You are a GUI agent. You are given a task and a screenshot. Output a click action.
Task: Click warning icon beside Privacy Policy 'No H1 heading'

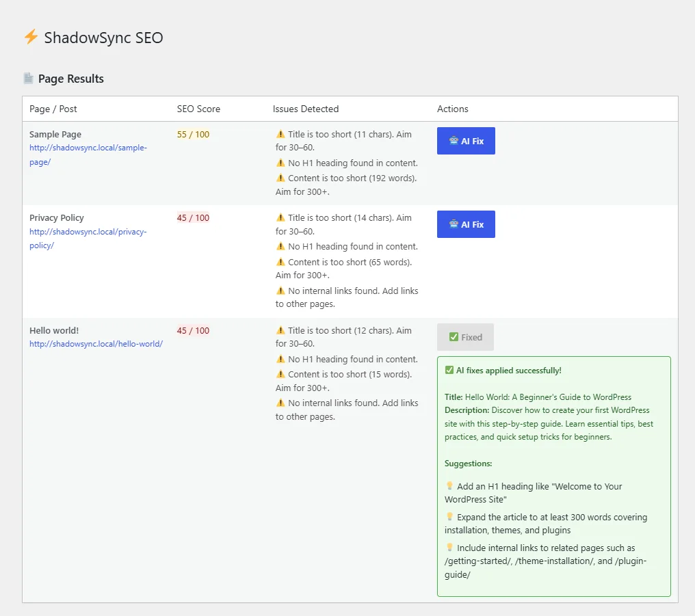(280, 245)
